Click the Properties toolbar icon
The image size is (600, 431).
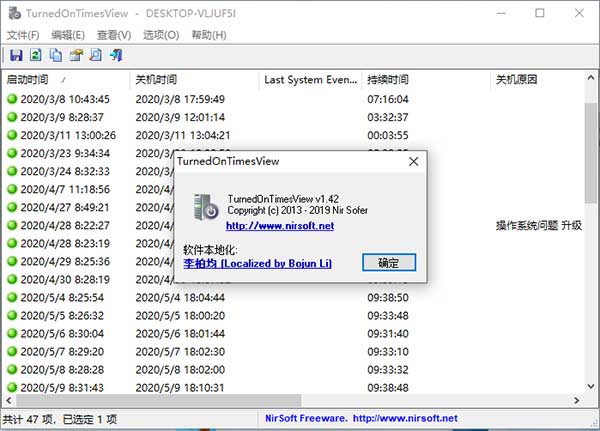pyautogui.click(x=75, y=55)
